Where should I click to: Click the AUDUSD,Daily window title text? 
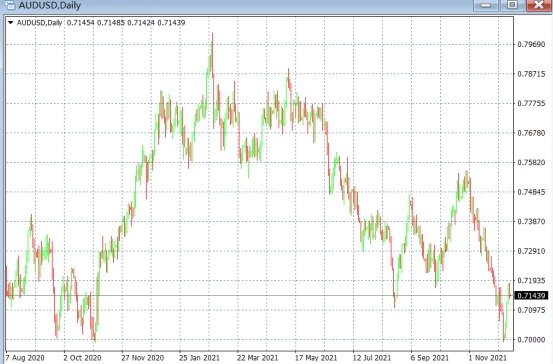pyautogui.click(x=50, y=5)
